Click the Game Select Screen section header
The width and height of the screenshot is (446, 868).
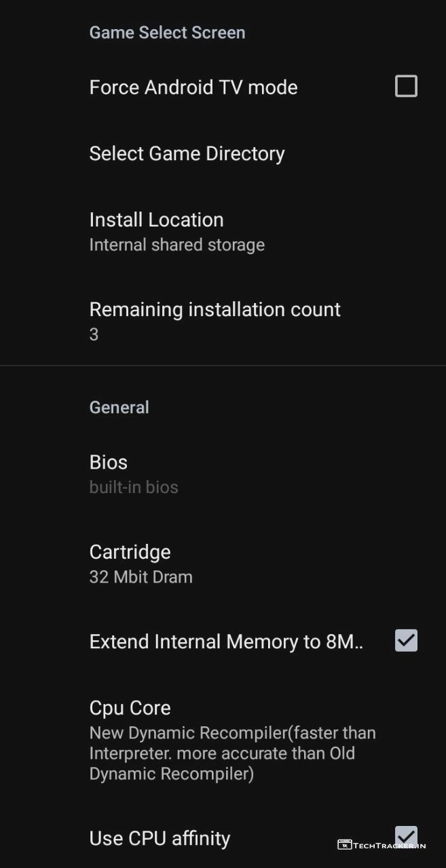(x=167, y=33)
